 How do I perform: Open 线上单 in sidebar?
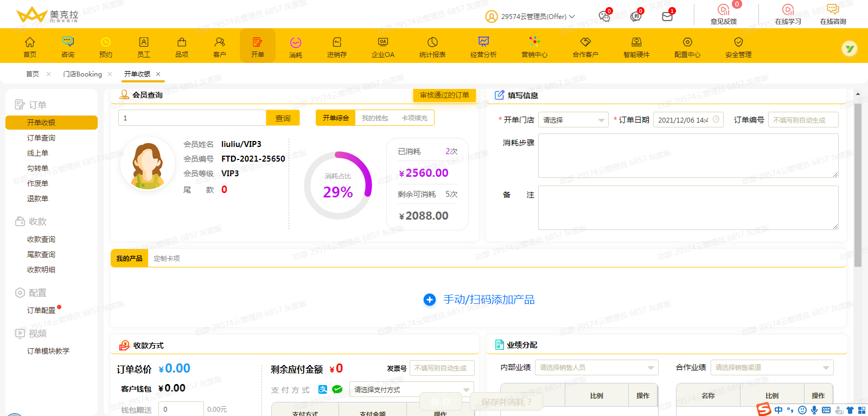[x=37, y=153]
